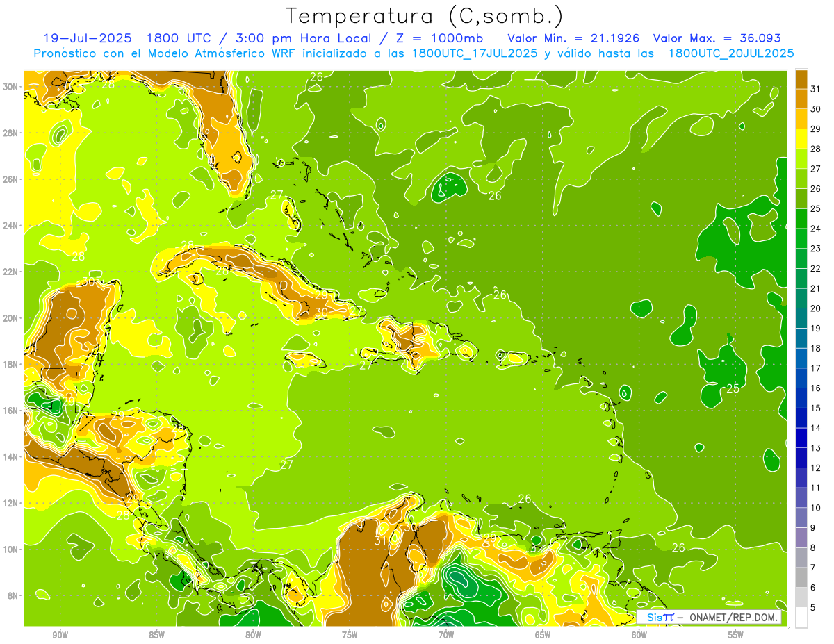The width and height of the screenshot is (834, 644).
Task: Click the '55W' longitude axis label
Action: tap(736, 635)
